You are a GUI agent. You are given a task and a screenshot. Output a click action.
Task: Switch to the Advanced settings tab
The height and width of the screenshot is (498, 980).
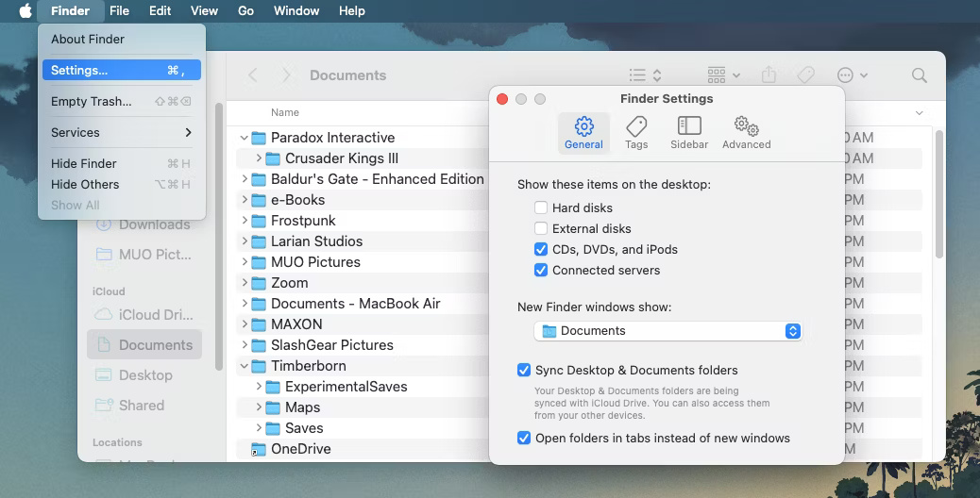(746, 133)
